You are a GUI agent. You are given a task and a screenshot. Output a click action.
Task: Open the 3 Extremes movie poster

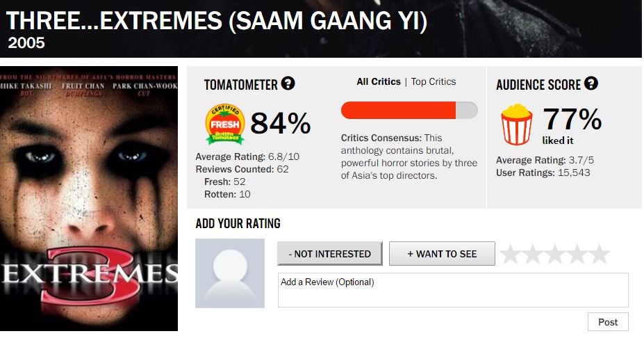coord(89,198)
